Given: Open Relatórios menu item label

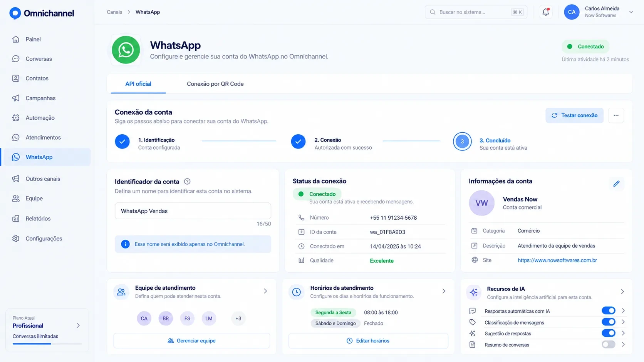Looking at the screenshot, I should click(38, 219).
